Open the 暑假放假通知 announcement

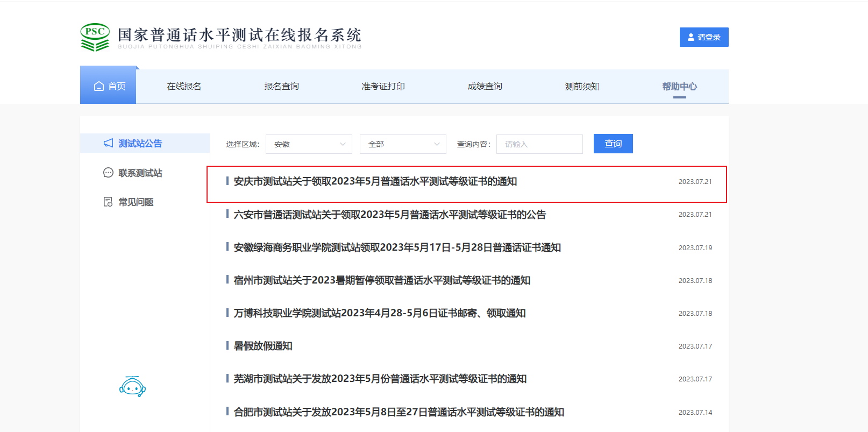(263, 346)
